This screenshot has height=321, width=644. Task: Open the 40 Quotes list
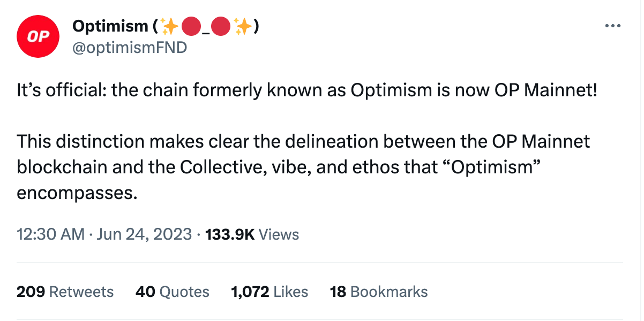[172, 292]
